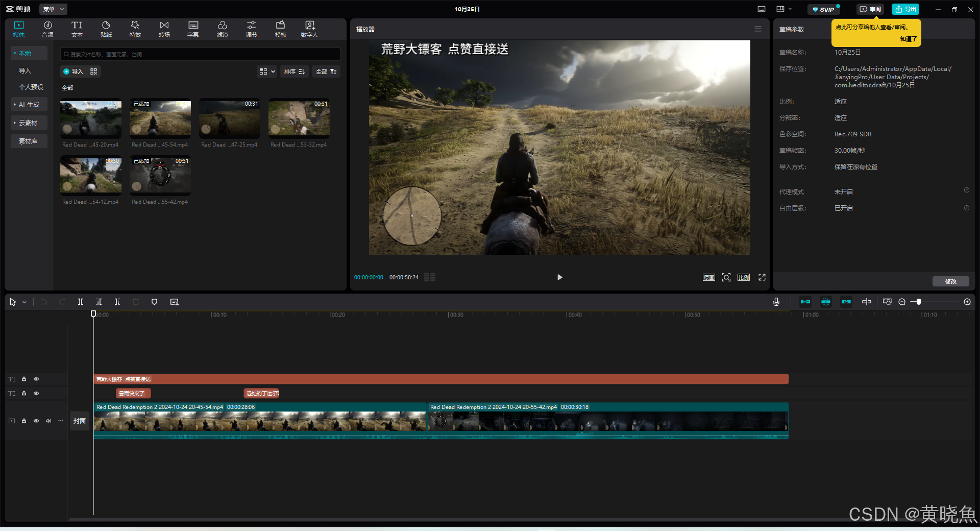Toggle the original quality 原画 preview icon

709,277
